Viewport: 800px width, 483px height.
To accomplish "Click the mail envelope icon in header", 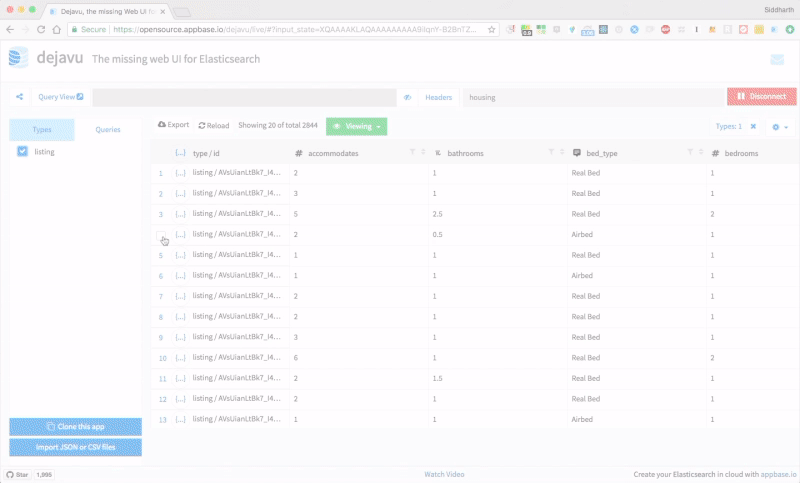I will pyautogui.click(x=777, y=60).
